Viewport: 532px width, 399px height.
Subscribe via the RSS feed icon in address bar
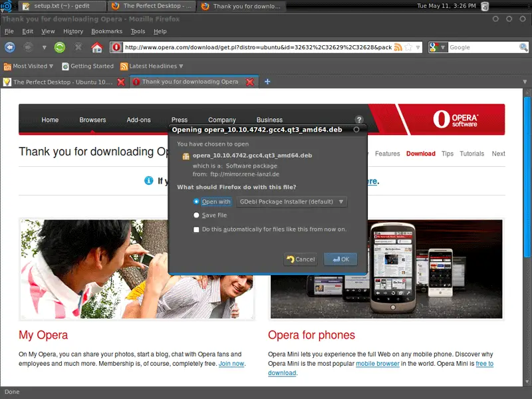pyautogui.click(x=398, y=47)
